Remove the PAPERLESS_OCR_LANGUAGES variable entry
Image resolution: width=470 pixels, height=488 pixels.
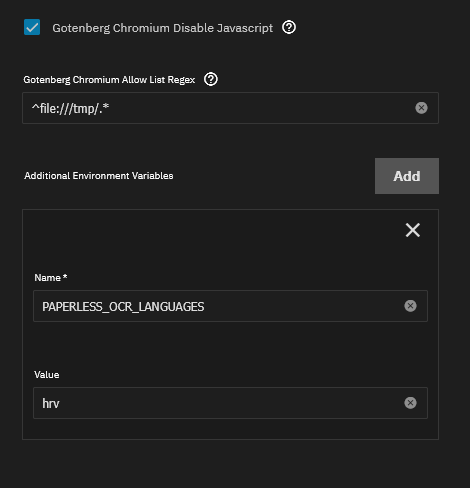413,230
